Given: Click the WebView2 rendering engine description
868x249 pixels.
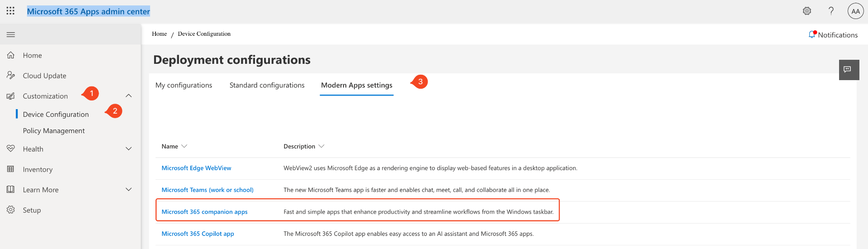Looking at the screenshot, I should (x=430, y=168).
